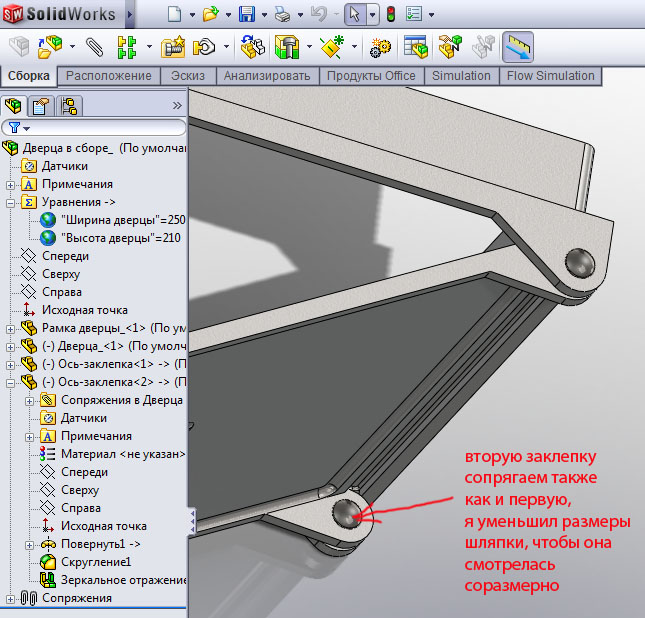Click the Save icon in top toolbar
The image size is (645, 618).
click(x=246, y=15)
